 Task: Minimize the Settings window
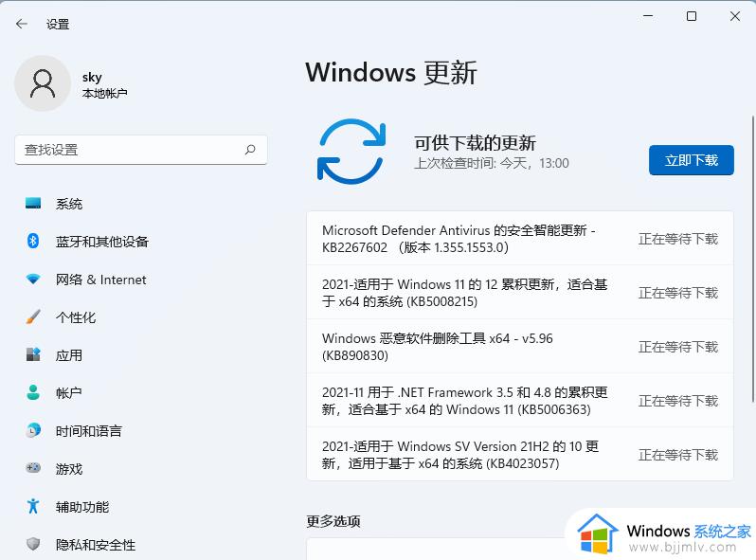pos(648,16)
